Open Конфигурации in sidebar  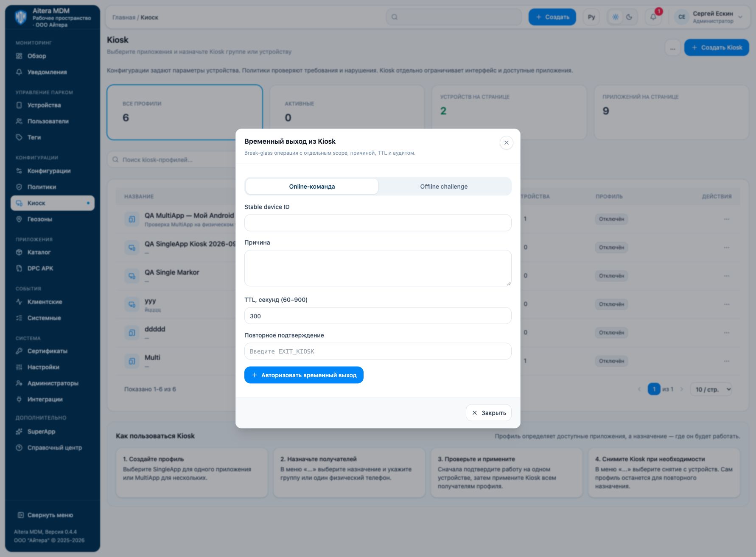pos(52,171)
